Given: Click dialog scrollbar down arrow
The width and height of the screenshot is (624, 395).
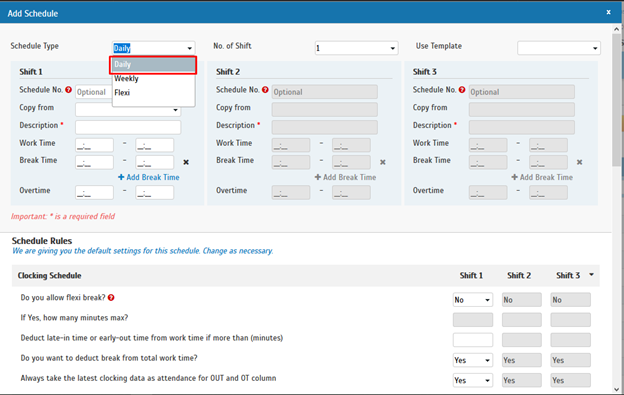Looking at the screenshot, I should coord(616,389).
